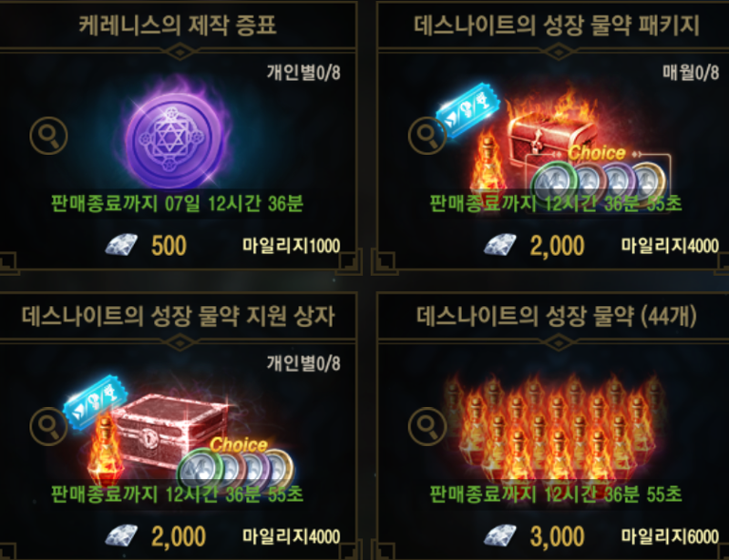Viewport: 729px width, 560px height.
Task: Buy 케레니스의 제작 증표 for 500 diamonds
Action: [x=169, y=245]
